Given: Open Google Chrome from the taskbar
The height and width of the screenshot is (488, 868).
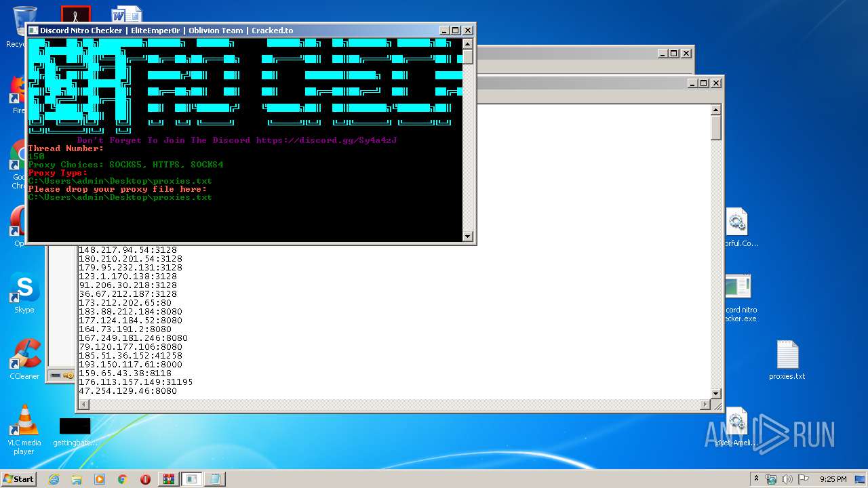Looking at the screenshot, I should 123,479.
